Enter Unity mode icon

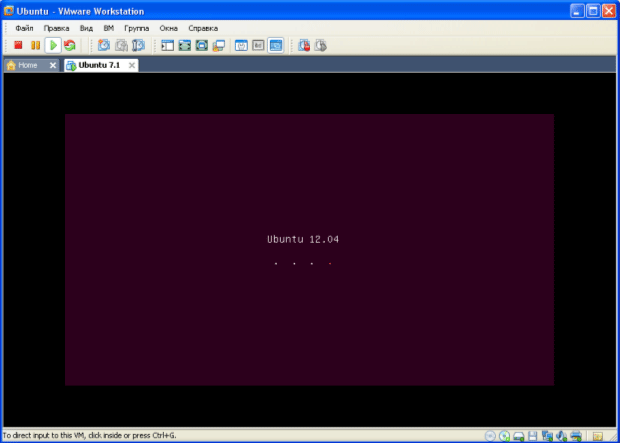coord(219,45)
